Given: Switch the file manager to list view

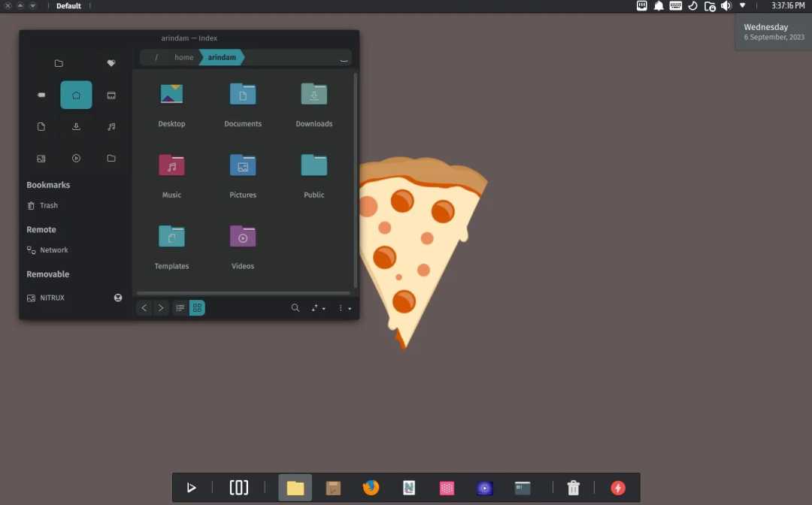Looking at the screenshot, I should [x=180, y=307].
